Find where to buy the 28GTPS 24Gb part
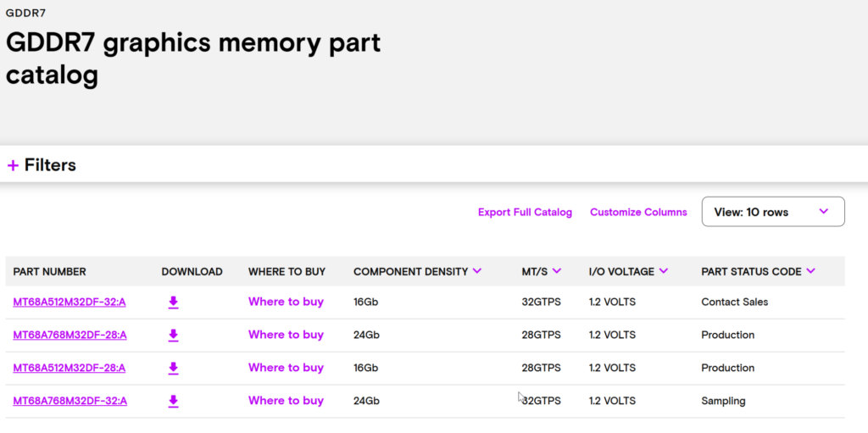868x433 pixels. click(x=286, y=336)
